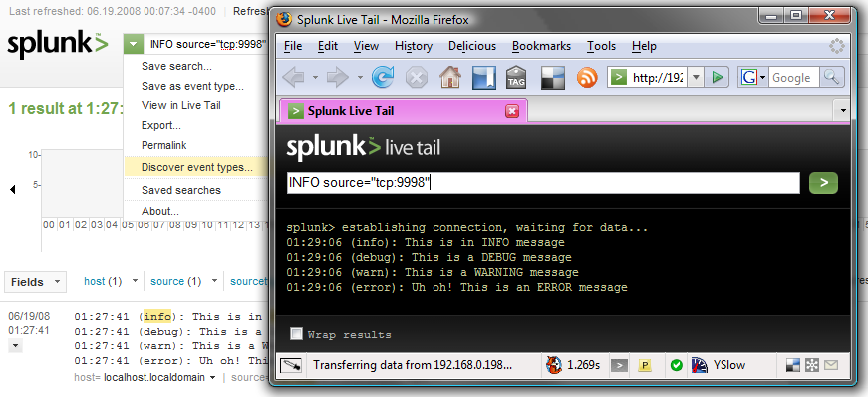Open the Fields dropdown in Splunk
Image resolution: width=868 pixels, height=397 pixels.
click(36, 282)
